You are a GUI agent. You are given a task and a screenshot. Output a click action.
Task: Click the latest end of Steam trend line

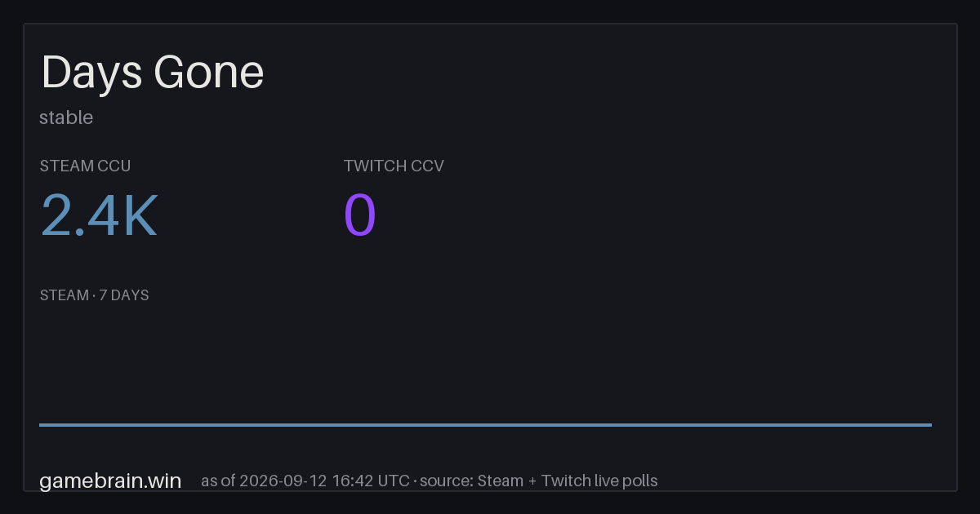(930, 424)
